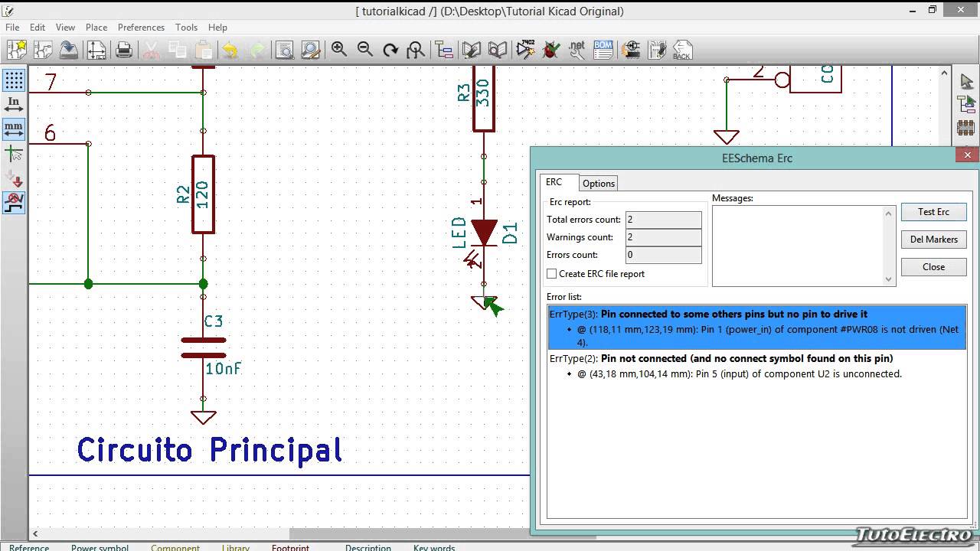The height and width of the screenshot is (551, 980).
Task: Open the find and replace icon
Action: pos(310,50)
